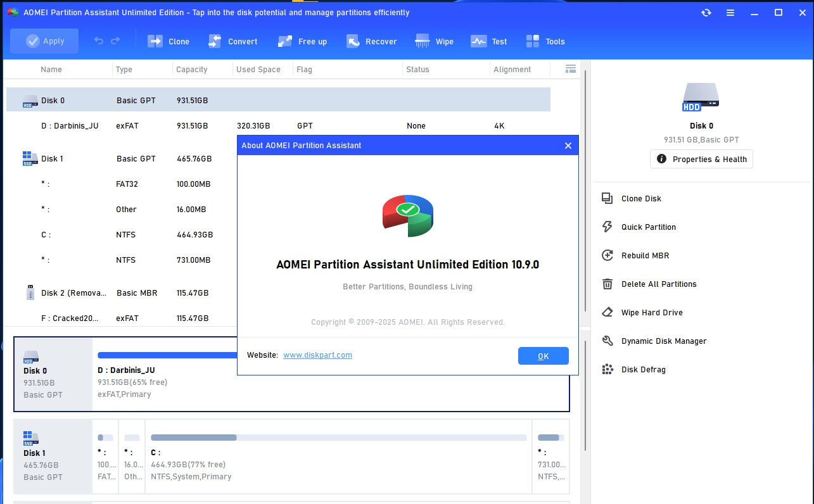Open the Free up menu

[x=302, y=41]
